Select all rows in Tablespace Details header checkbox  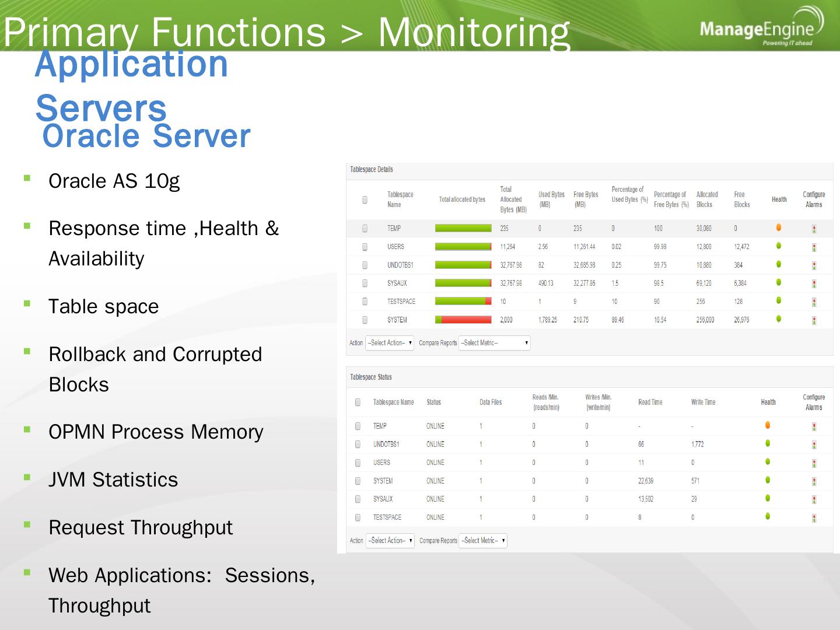[x=365, y=199]
